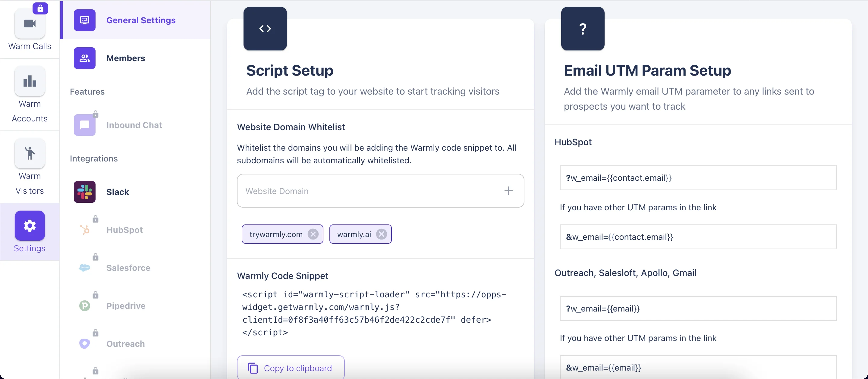Screen dimensions: 868x379
Task: Click the Website Domain input field
Action: [380, 191]
